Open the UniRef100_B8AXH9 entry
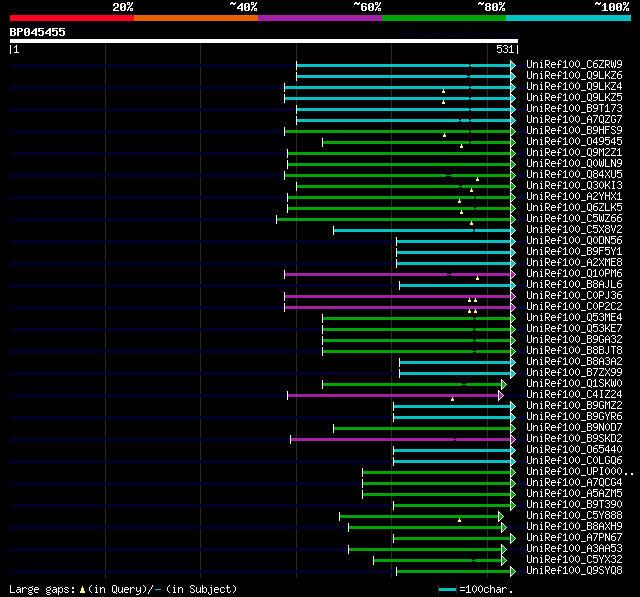Screen dimensions: 640x597 [x=574, y=527]
